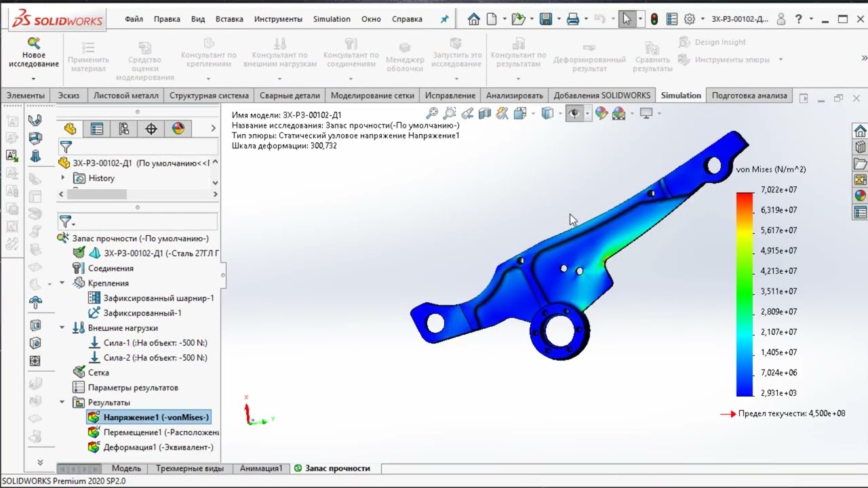Switch to the Анализировать ribbon tab
Screen dimensions: 868x488
click(515, 96)
